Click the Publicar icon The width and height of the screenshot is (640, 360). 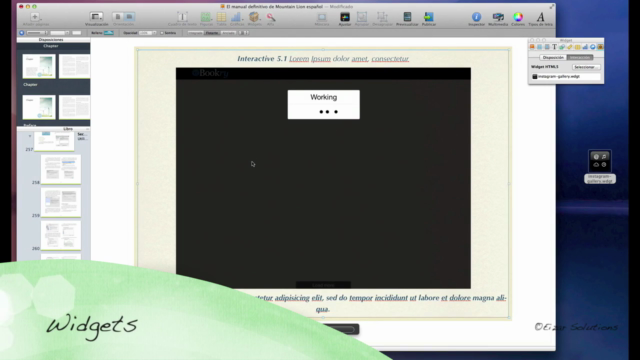click(429, 17)
